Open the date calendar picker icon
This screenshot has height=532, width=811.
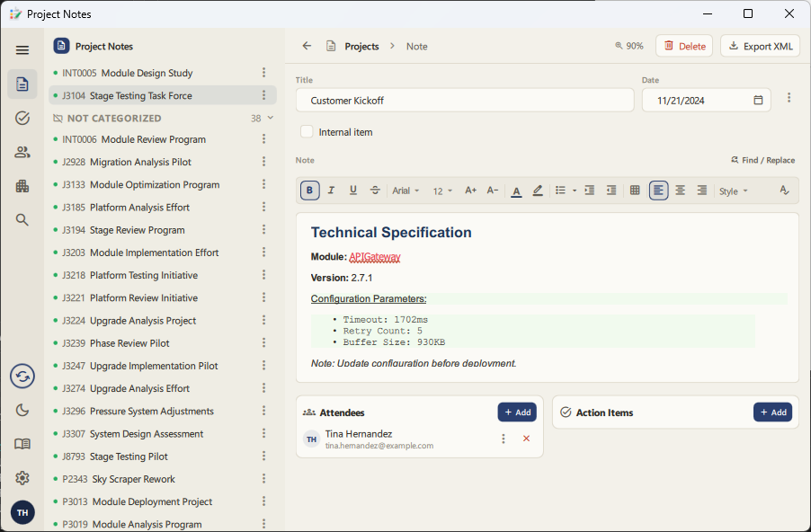[x=758, y=101]
